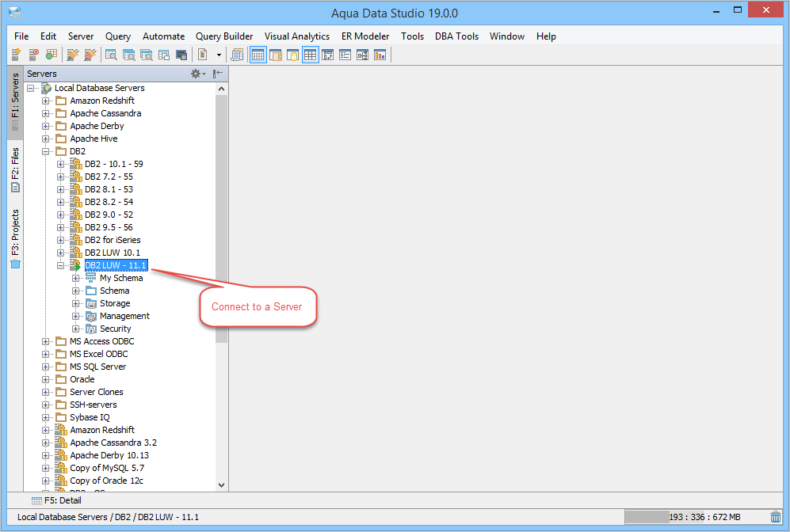Click the collapse Servers panel pin icon

(218, 74)
